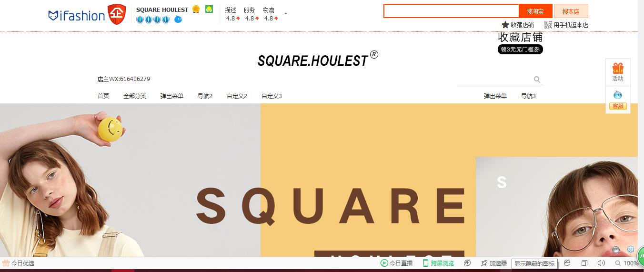
Task: Click the SQUARE.HOULEST store logo
Action: tap(318, 59)
